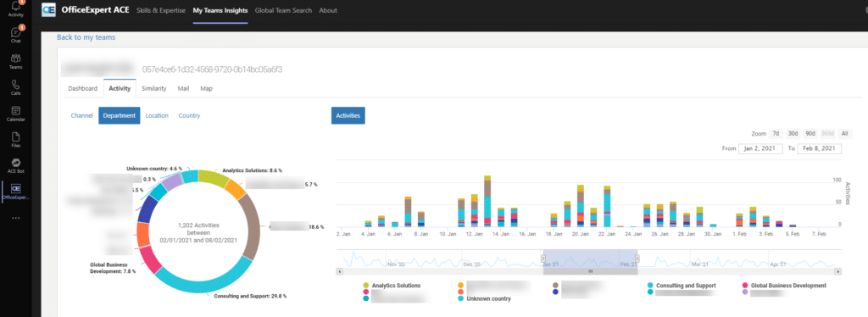868x317 pixels.
Task: Open the Map tab
Action: point(207,88)
